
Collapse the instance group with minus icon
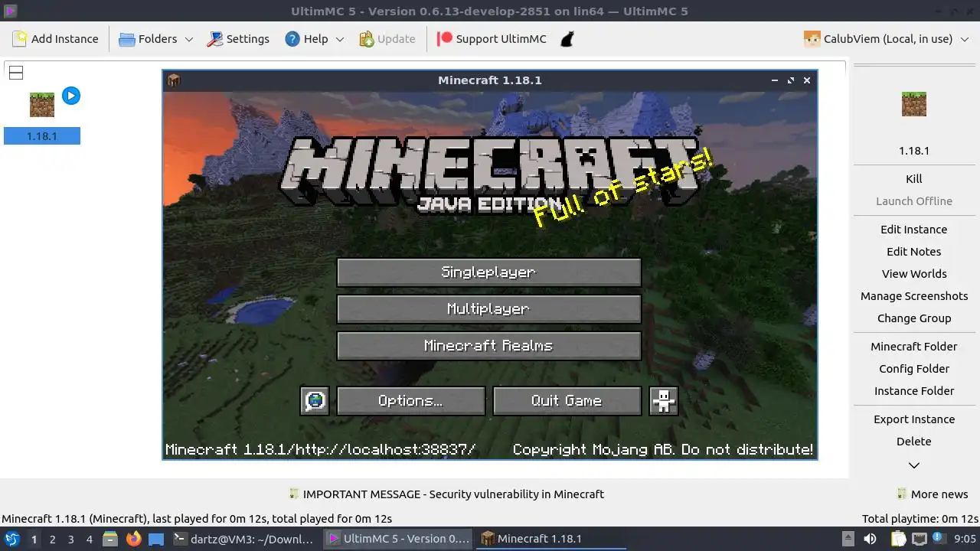coord(15,73)
